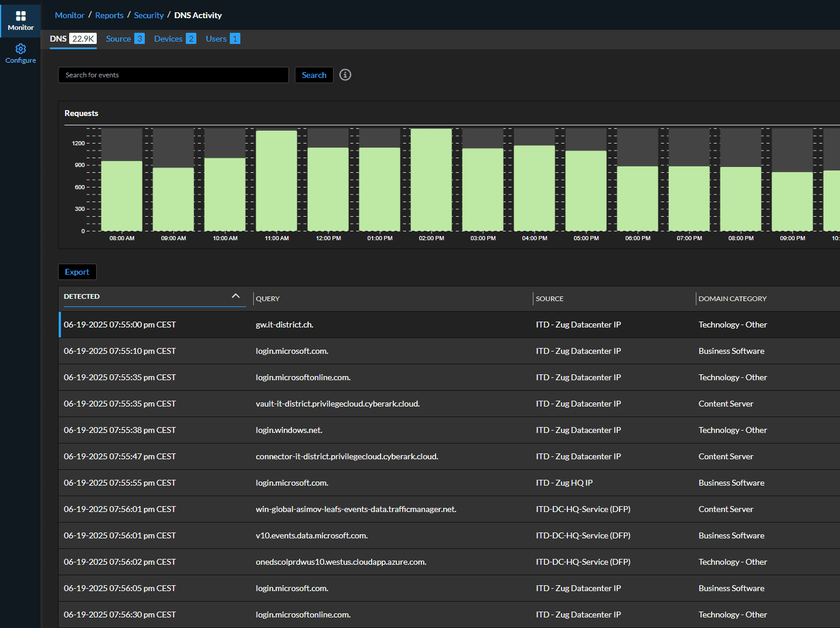Focus the Search for events field
Viewport: 840px width, 628px height.
tap(174, 75)
